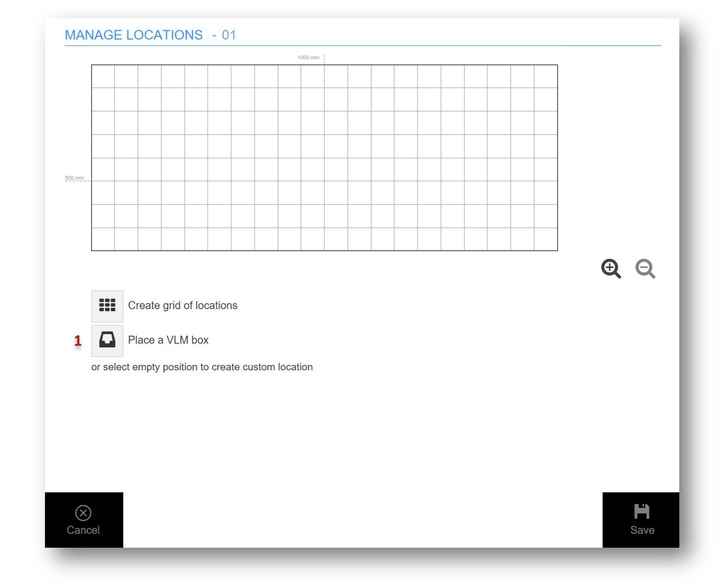Click the '01' tray number in the title
Screen dimensions: 723x588
point(229,35)
